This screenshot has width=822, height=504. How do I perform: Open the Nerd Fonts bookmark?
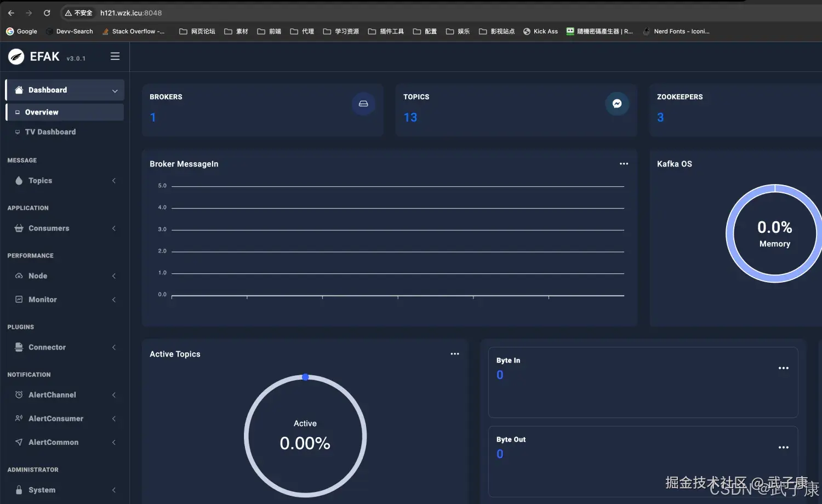676,31
